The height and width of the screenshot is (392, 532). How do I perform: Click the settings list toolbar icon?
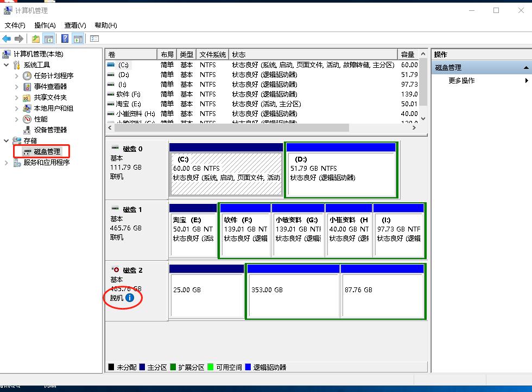[94, 38]
